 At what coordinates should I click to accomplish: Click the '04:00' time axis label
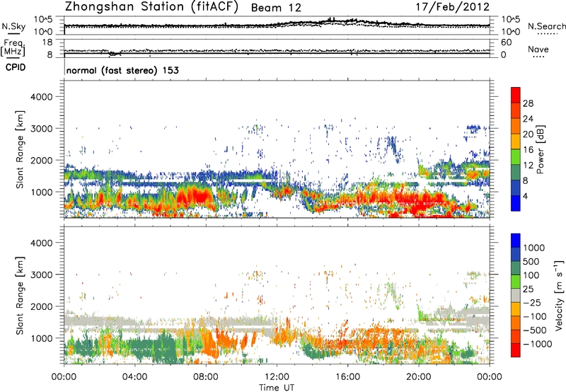134,377
